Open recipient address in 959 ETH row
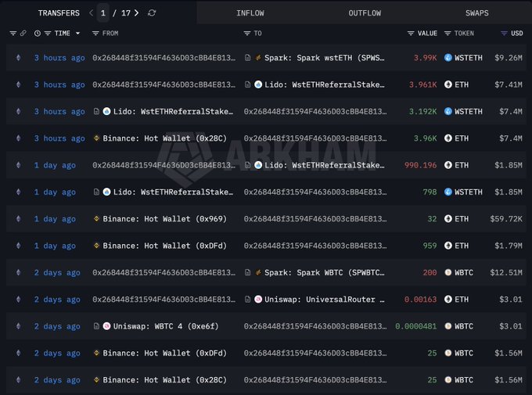The width and height of the screenshot is (532, 395). point(315,246)
